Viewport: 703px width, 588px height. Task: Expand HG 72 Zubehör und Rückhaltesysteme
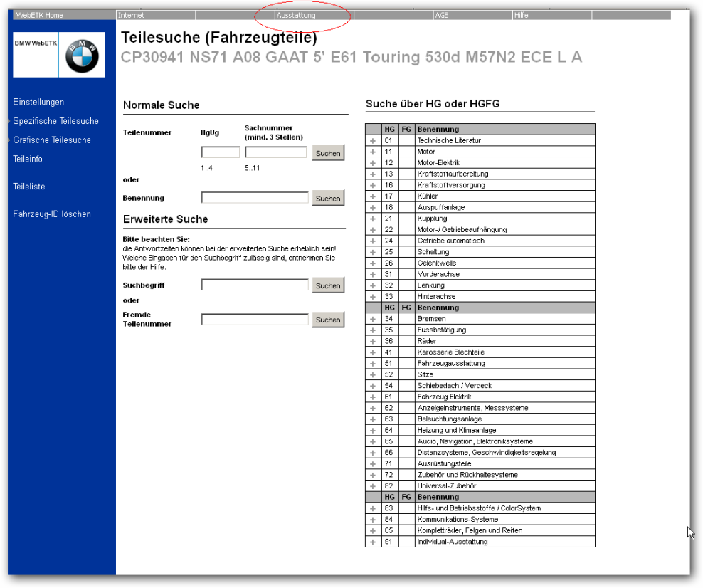coord(373,476)
